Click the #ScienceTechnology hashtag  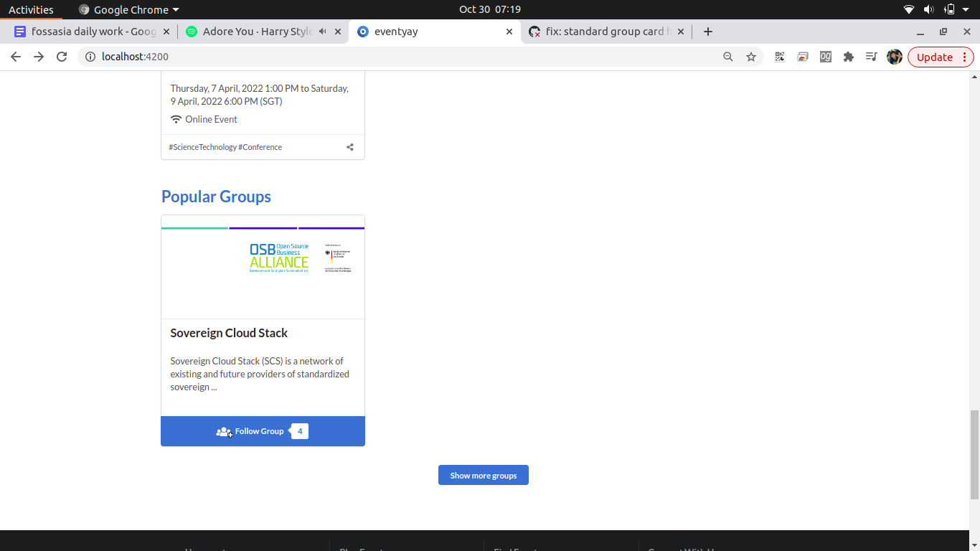202,147
